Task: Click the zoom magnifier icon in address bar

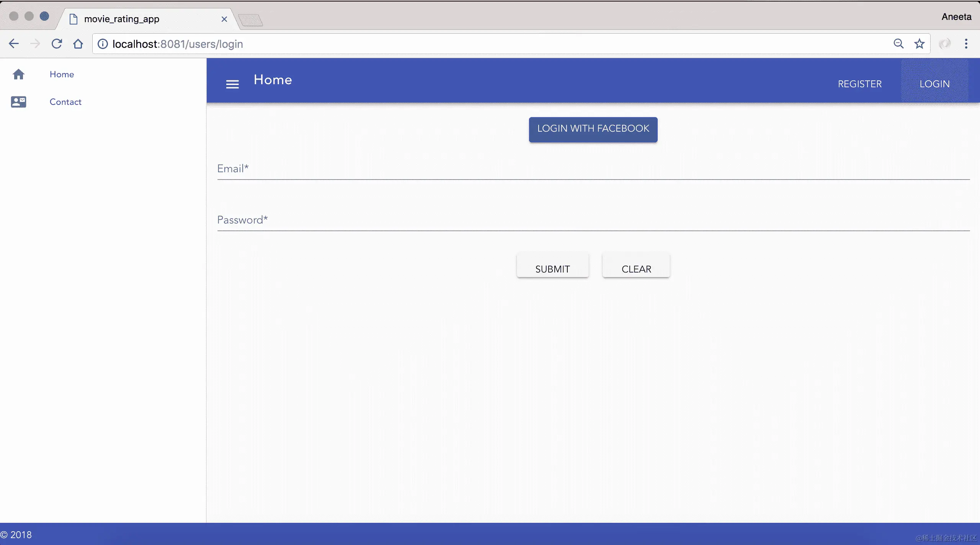Action: click(898, 44)
